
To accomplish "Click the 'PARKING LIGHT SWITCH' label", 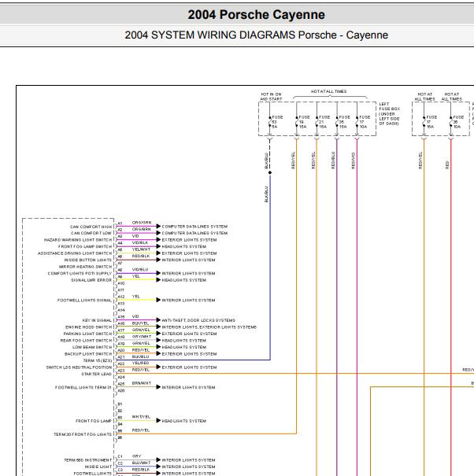I will click(x=87, y=334).
